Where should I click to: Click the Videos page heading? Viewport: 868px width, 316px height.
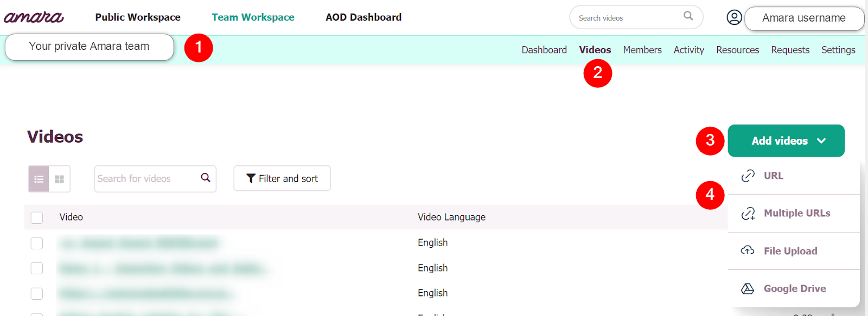(x=55, y=137)
